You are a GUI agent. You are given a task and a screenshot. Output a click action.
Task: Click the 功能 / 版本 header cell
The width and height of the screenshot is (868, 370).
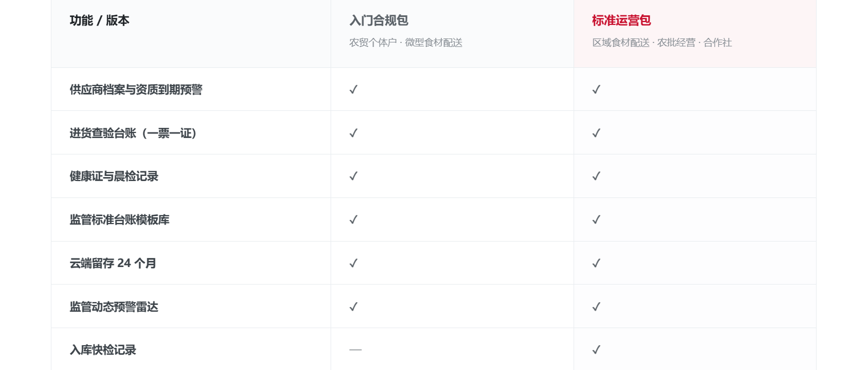tap(191, 33)
